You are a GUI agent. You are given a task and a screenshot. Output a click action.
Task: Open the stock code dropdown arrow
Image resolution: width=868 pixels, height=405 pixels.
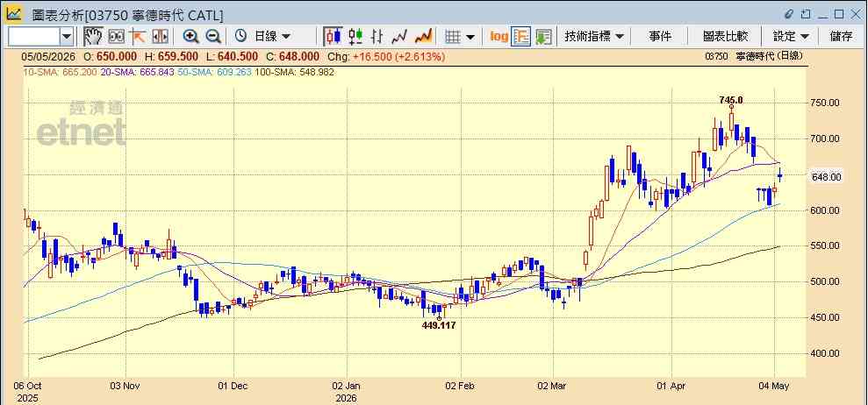click(x=67, y=37)
